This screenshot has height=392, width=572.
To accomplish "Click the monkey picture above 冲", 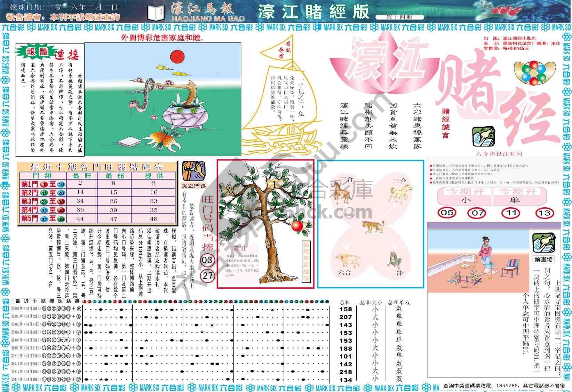I will (395, 260).
